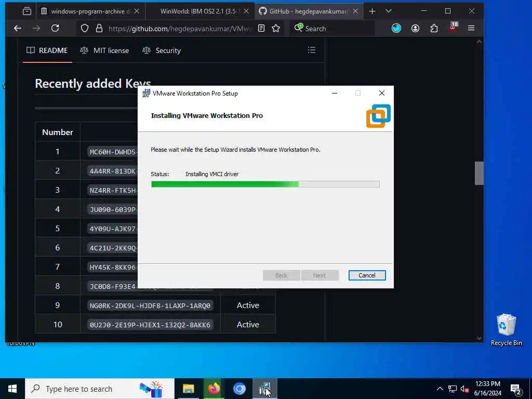
Task: Select the Recycle Bin desktop icon
Action: (x=506, y=330)
